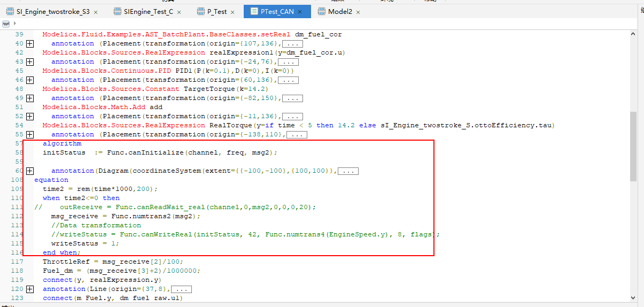The height and width of the screenshot is (307, 644).
Task: Click the commented outReceive line 111
Action: pos(175,207)
